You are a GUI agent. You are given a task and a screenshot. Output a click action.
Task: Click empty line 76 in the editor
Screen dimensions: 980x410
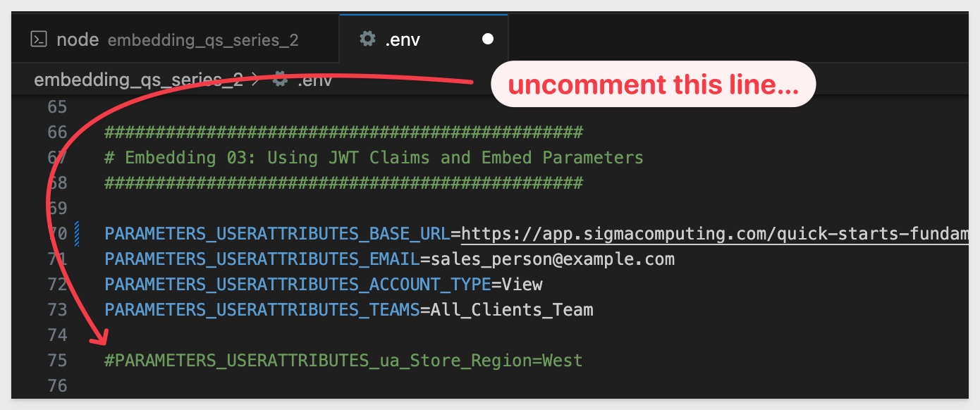coord(353,386)
